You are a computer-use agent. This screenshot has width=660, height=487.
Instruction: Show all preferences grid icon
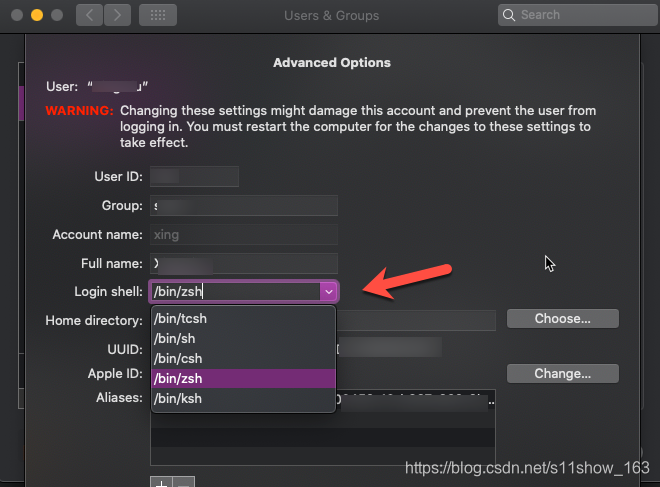point(158,16)
